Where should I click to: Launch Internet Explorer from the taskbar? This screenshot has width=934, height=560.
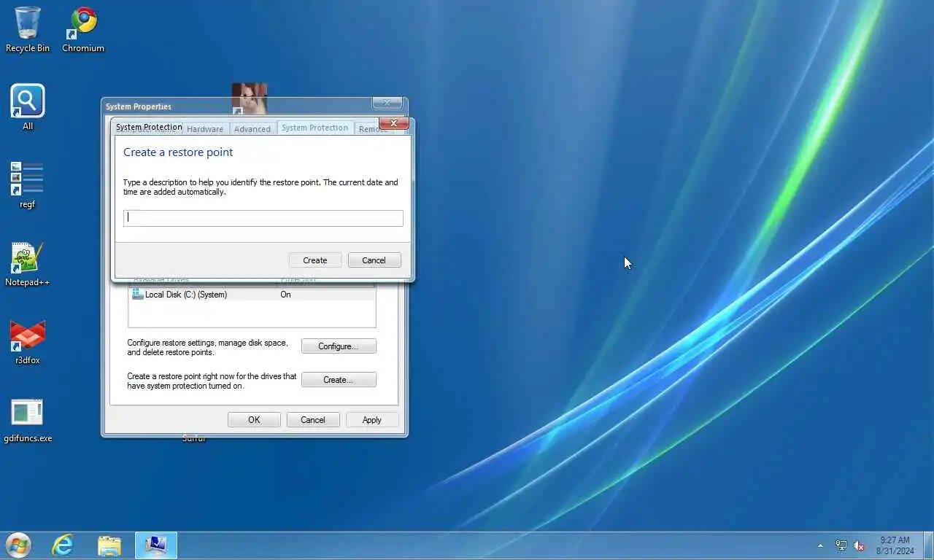click(x=63, y=545)
